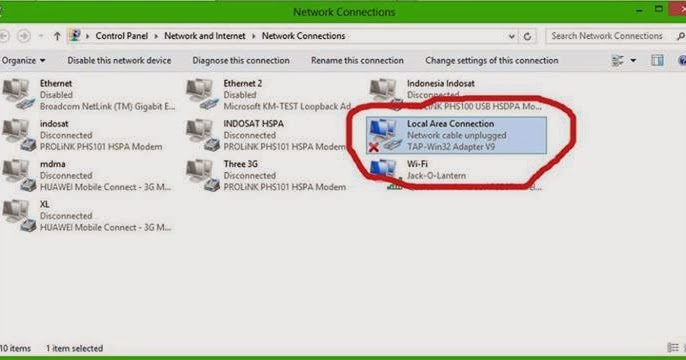Go back with the Back arrow
This screenshot has width=686, height=360.
tap(4, 36)
